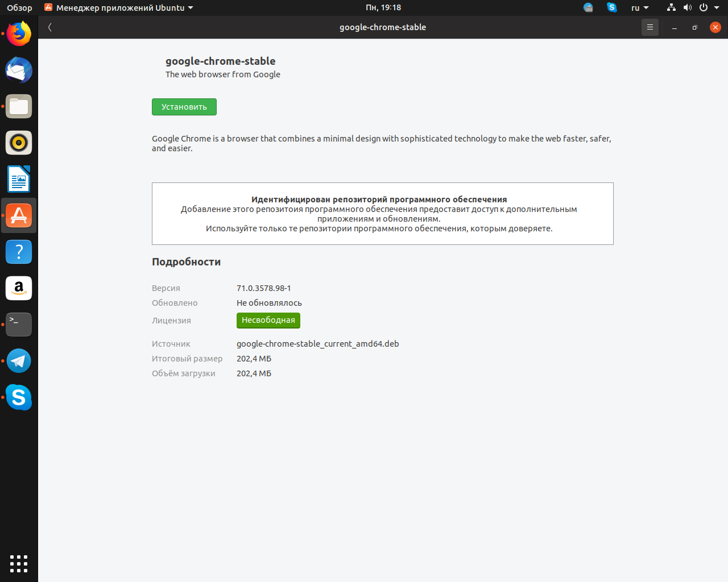
Task: Select the Ubuntu Software dock icon
Action: point(19,215)
